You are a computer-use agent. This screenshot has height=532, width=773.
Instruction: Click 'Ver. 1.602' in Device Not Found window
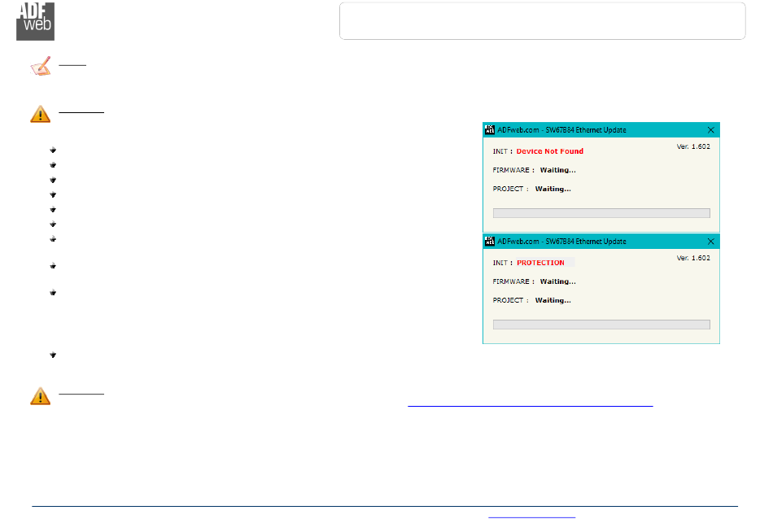coord(693,146)
